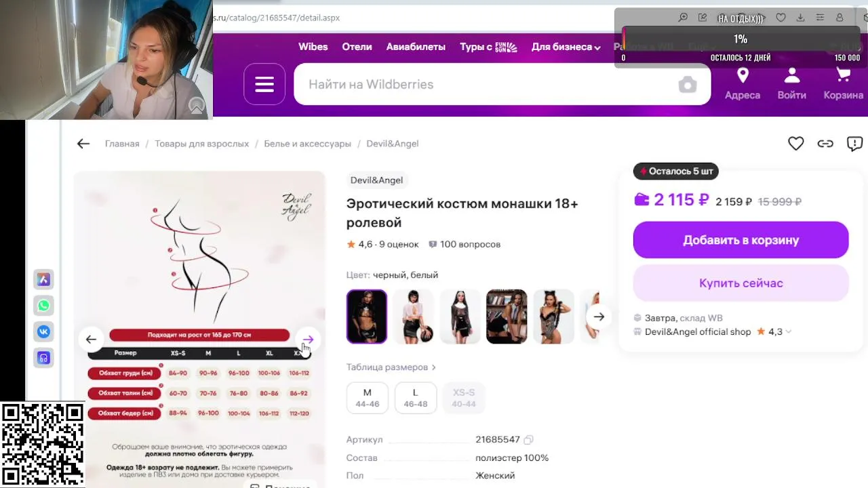Click the WhatsApp icon in left sidebar
Viewport: 868px width, 488px height.
pos(43,306)
